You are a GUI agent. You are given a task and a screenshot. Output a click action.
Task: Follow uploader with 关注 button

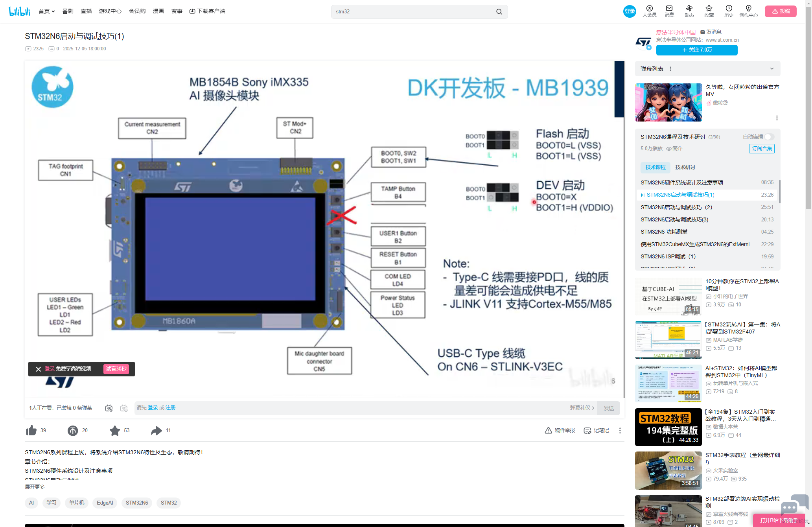pos(697,50)
